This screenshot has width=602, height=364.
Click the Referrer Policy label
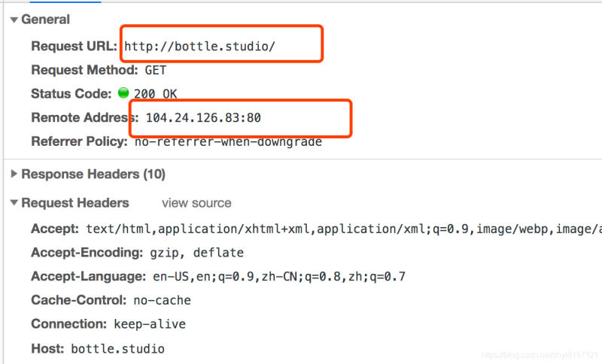tap(79, 141)
